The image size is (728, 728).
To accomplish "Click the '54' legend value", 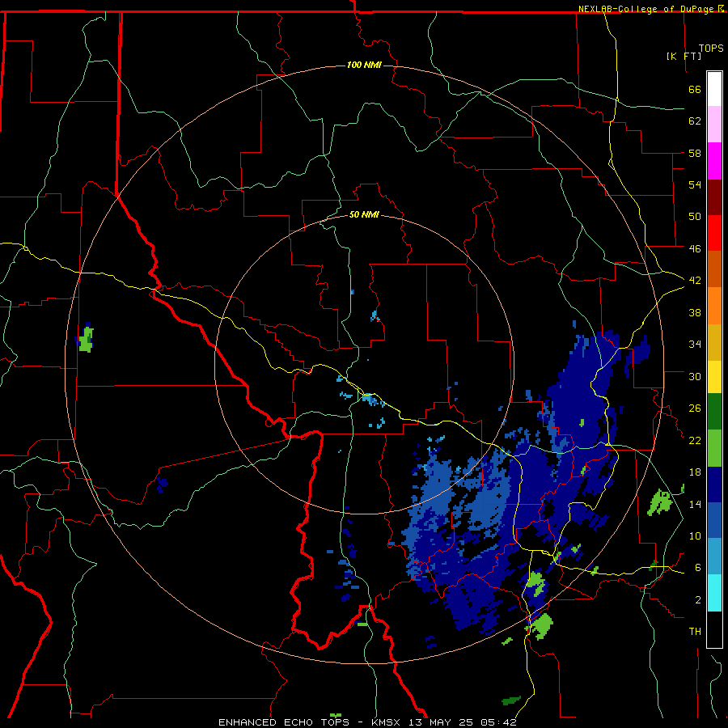I will (695, 184).
